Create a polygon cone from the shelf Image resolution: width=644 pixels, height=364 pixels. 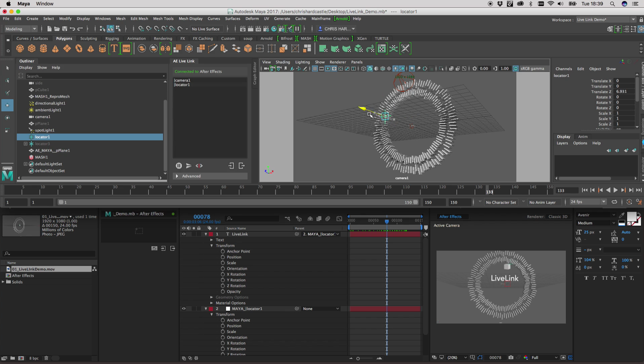(55, 49)
